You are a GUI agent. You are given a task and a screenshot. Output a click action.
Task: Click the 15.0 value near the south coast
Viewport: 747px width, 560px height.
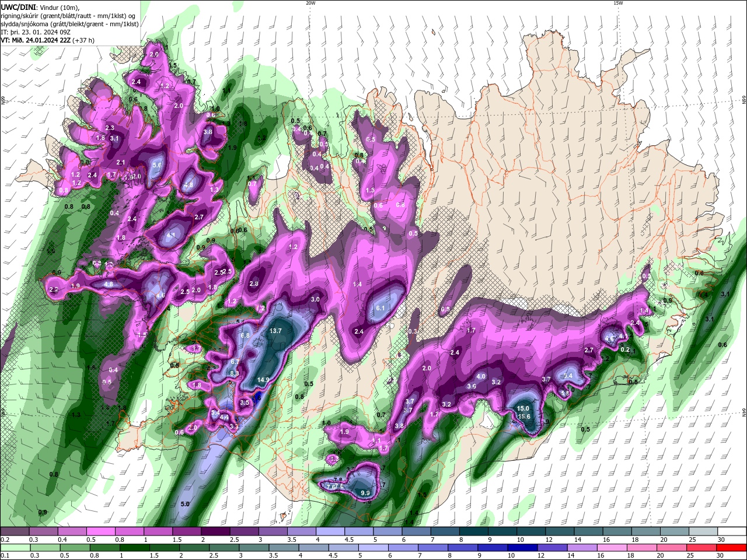point(523,409)
